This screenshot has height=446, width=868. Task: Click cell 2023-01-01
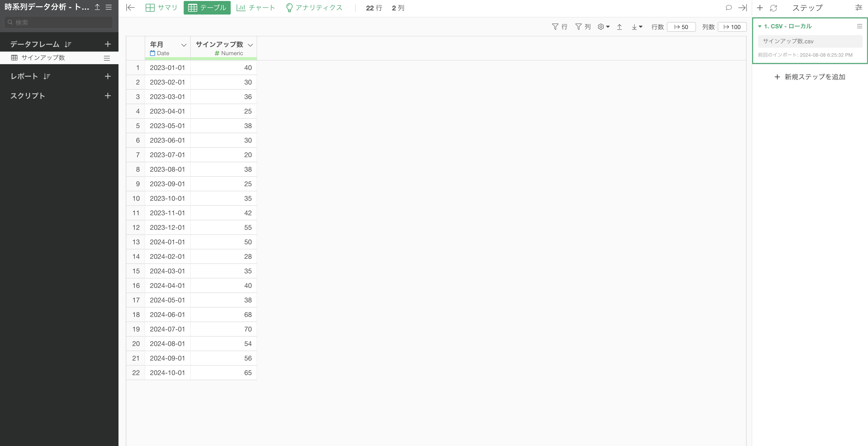tap(167, 68)
